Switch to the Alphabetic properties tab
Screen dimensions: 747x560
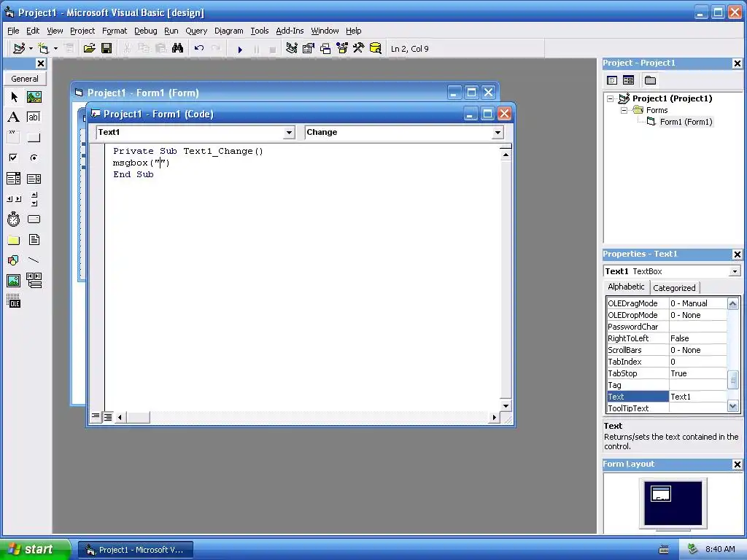pyautogui.click(x=626, y=287)
